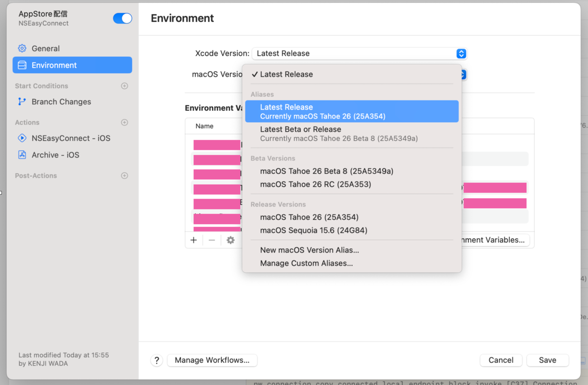Screen dimensions: 588x385
Task: Open the Xcode Version dropdown
Action: 359,53
